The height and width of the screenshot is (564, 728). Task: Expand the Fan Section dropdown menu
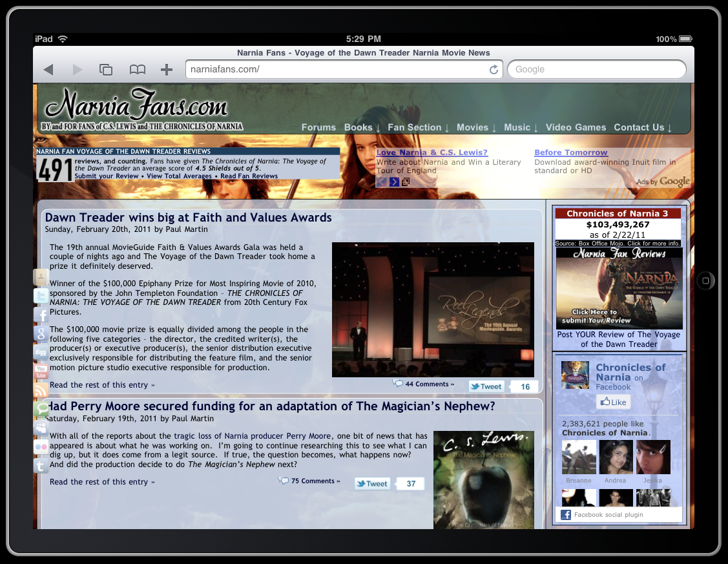pos(418,127)
